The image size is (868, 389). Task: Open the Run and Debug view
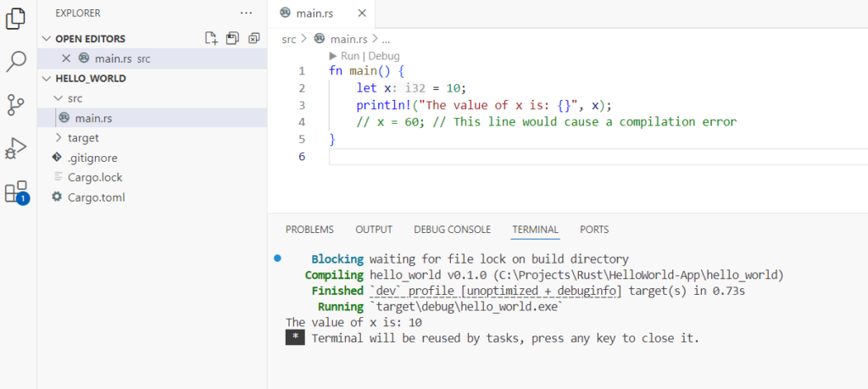pos(15,148)
